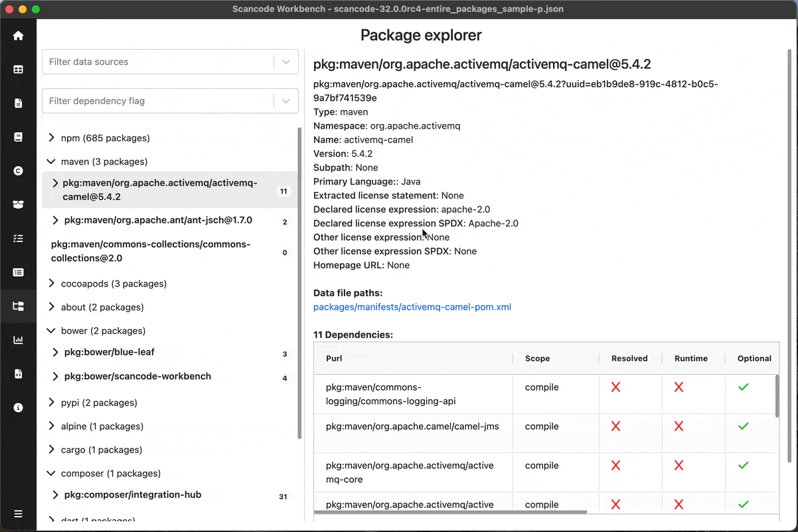Image resolution: width=798 pixels, height=532 pixels.
Task: Collapse the composer (1 packages) group
Action: point(52,473)
